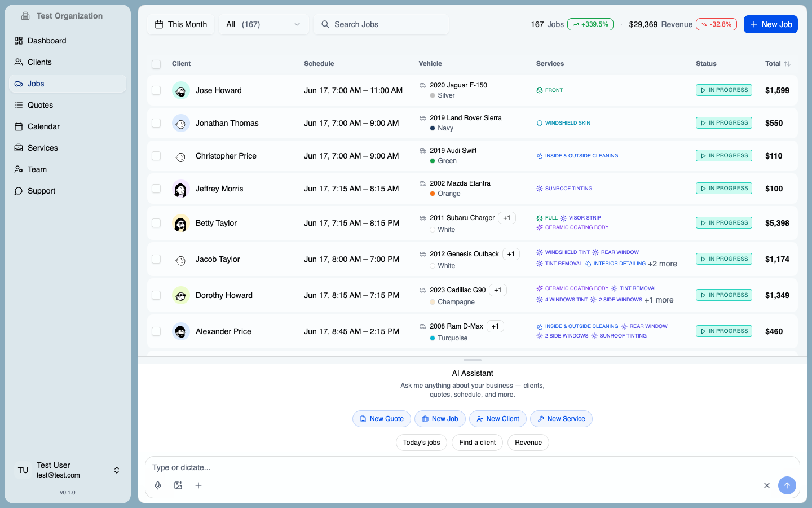Image resolution: width=812 pixels, height=508 pixels.
Task: Click the +339.5% jobs trend badge
Action: (590, 24)
